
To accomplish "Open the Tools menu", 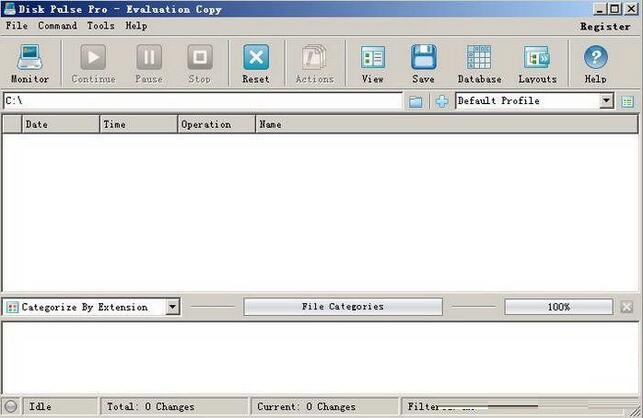I will [x=100, y=26].
